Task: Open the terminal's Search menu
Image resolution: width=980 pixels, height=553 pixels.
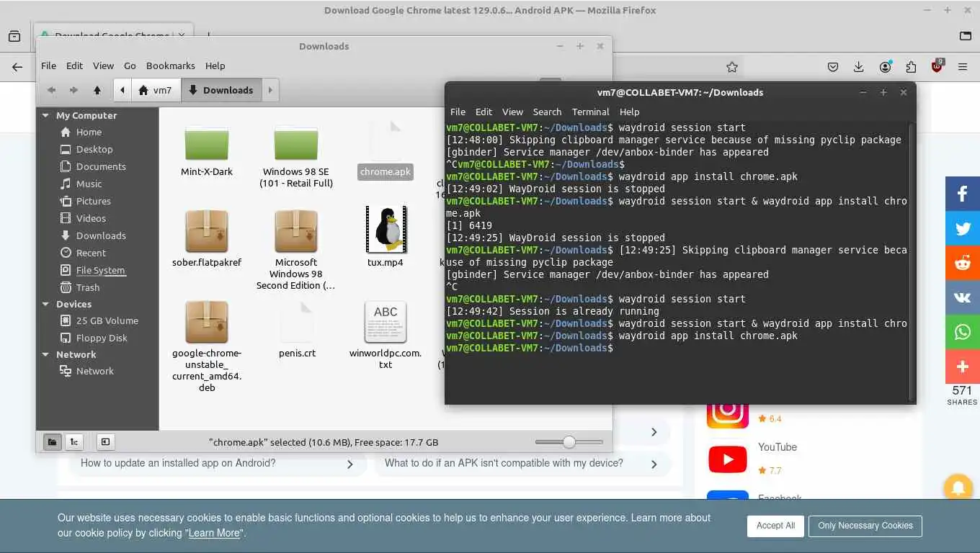Action: coord(547,112)
